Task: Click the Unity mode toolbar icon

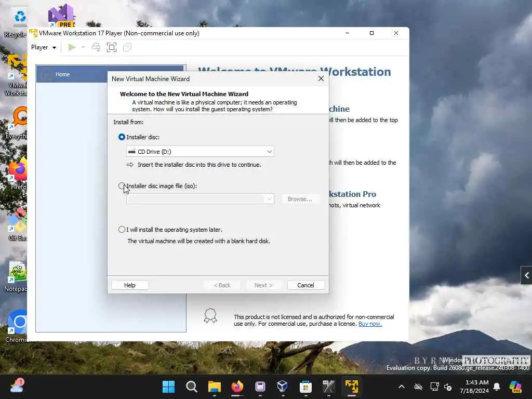Action: 127,47
